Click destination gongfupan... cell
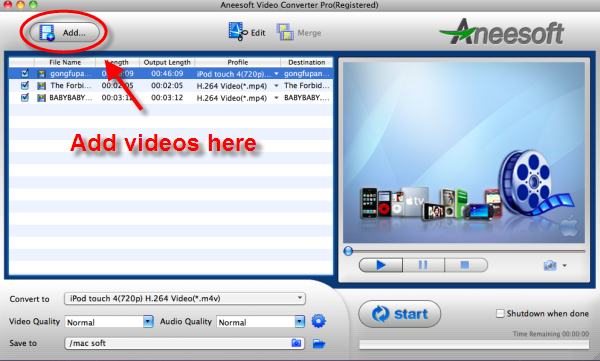Viewport: 600px width, 361px height. point(307,74)
